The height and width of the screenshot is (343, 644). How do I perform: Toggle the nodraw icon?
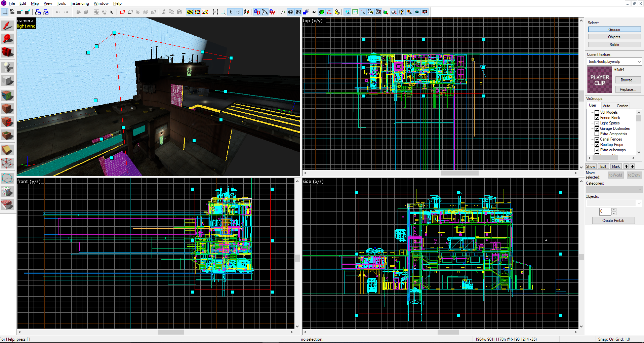click(x=329, y=12)
